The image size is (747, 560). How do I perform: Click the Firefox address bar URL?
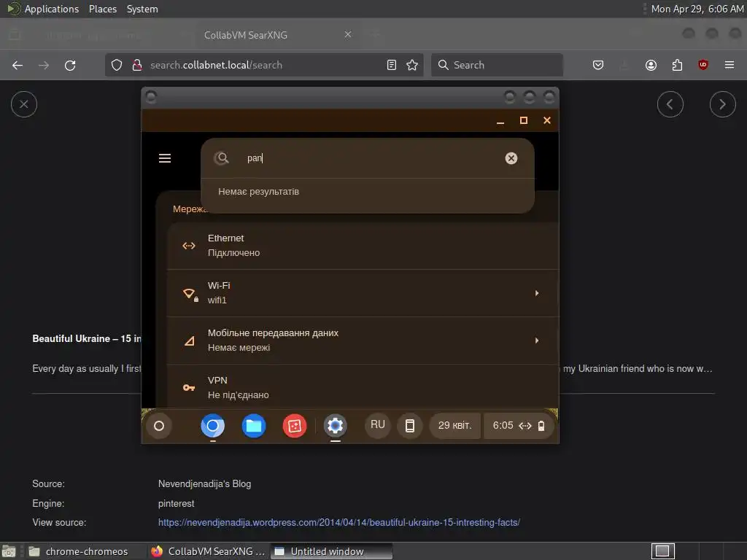click(216, 65)
